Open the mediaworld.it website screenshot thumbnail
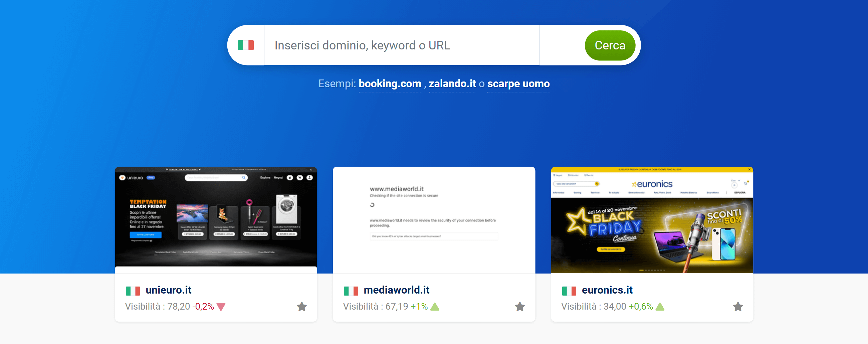The image size is (868, 344). [434, 220]
